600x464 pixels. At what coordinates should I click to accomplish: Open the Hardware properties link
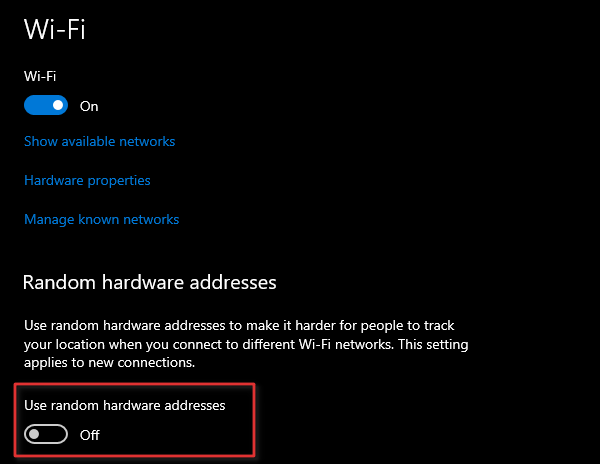tap(87, 180)
